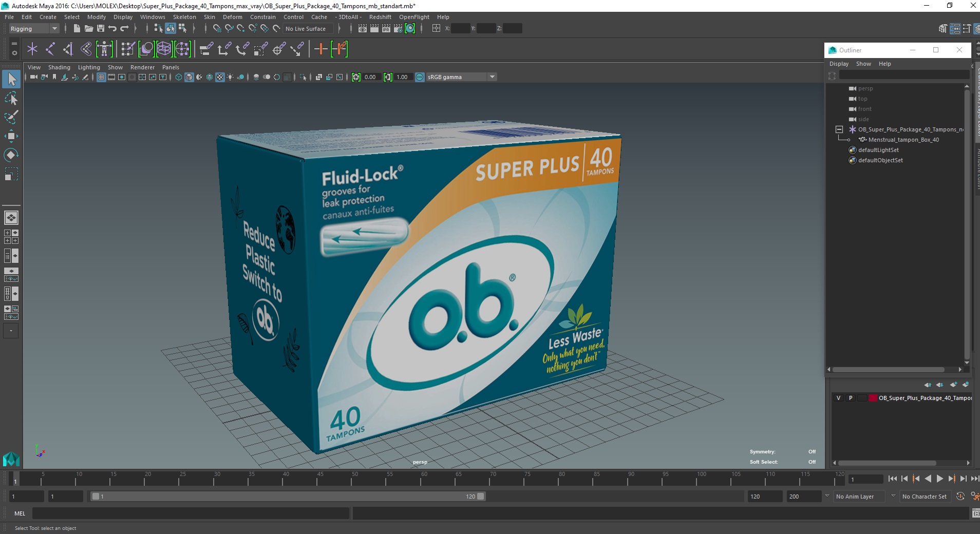The height and width of the screenshot is (534, 980).
Task: Toggle the layer visibility V box
Action: click(x=839, y=398)
